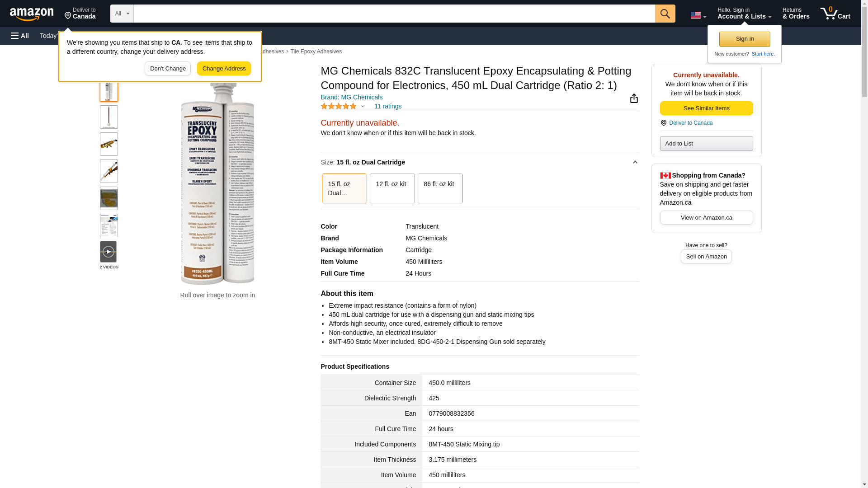The image size is (868, 488).
Task: Click the search magnifier button
Action: tap(665, 14)
